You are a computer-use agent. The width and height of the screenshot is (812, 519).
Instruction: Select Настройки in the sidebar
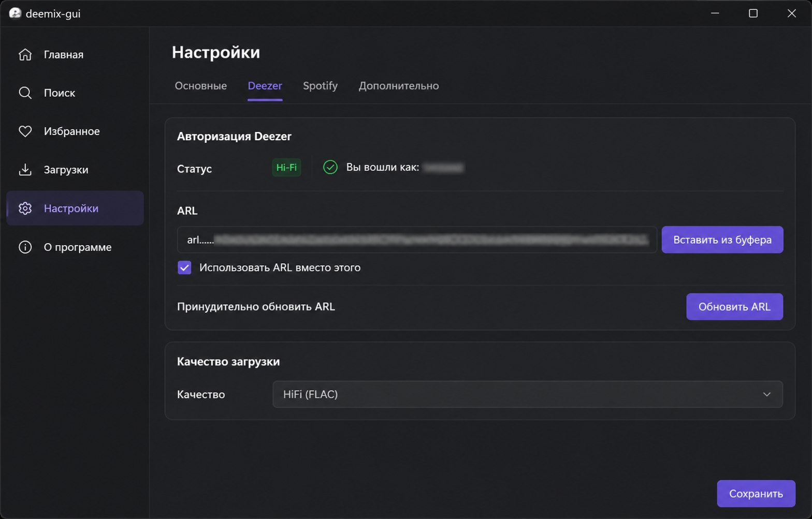(x=75, y=208)
